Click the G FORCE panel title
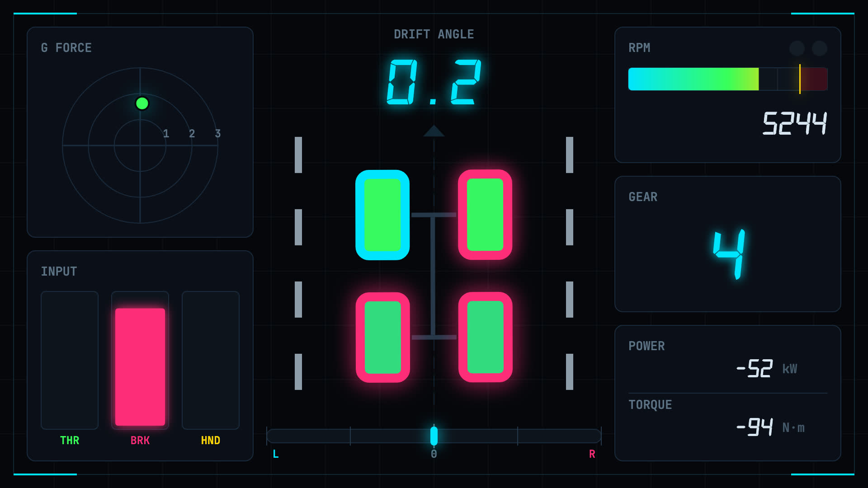 click(x=66, y=48)
